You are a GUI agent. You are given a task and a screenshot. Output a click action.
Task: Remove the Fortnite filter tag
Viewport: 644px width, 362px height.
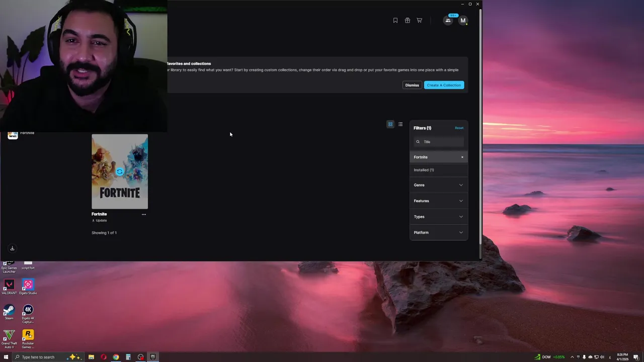[x=462, y=157]
